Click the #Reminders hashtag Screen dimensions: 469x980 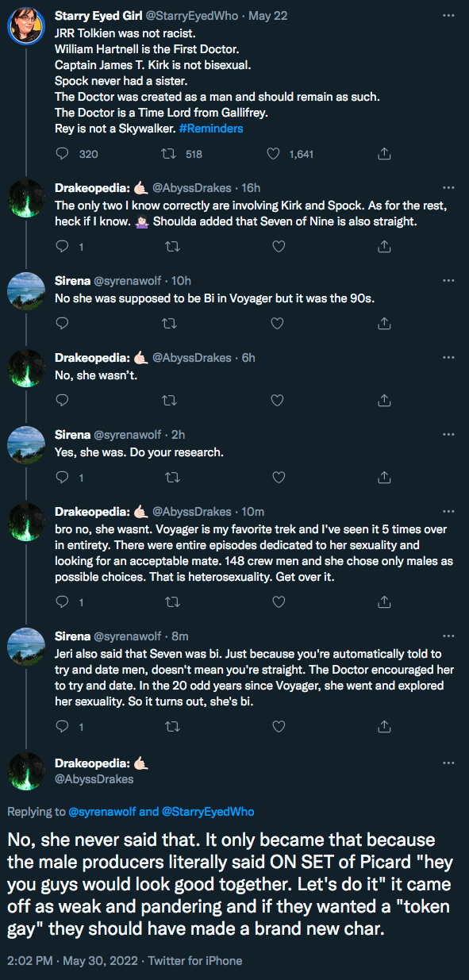click(x=212, y=128)
